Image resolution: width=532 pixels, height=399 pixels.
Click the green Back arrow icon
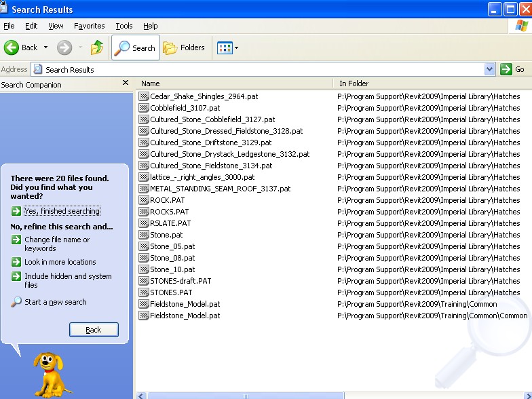tap(11, 47)
